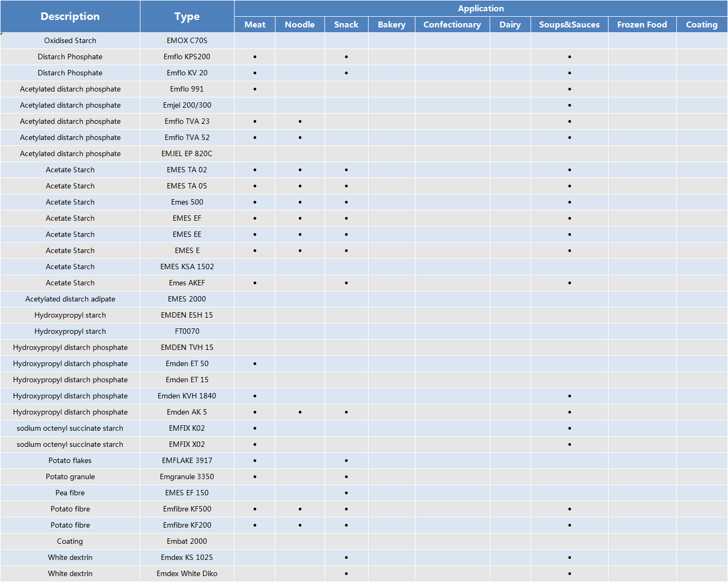Image resolution: width=728 pixels, height=582 pixels.
Task: Click the Description column header
Action: click(70, 16)
